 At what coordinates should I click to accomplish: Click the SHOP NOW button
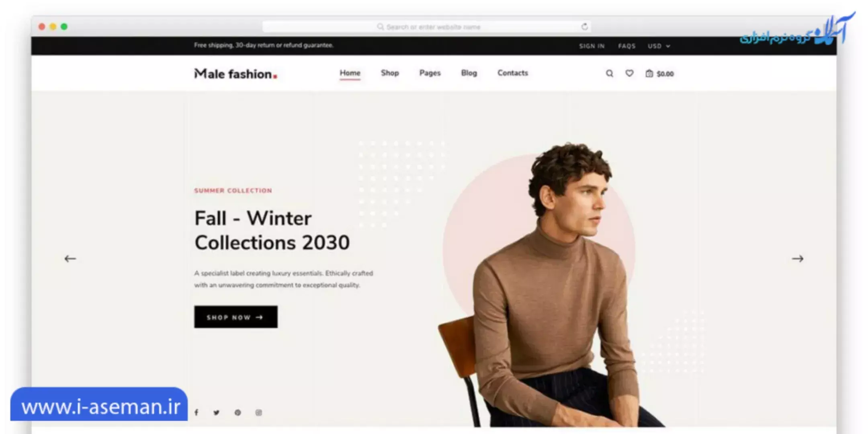[236, 317]
